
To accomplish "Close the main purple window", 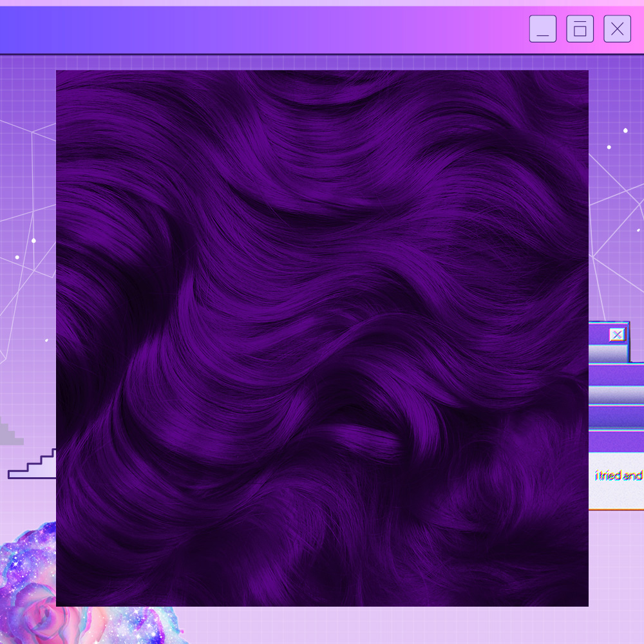I will [x=617, y=29].
